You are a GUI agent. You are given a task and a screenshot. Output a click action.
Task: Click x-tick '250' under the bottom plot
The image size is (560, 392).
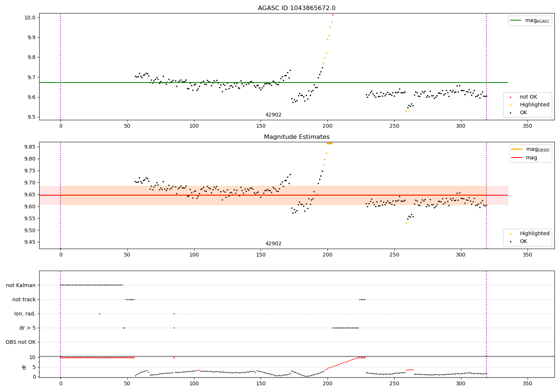(394, 384)
